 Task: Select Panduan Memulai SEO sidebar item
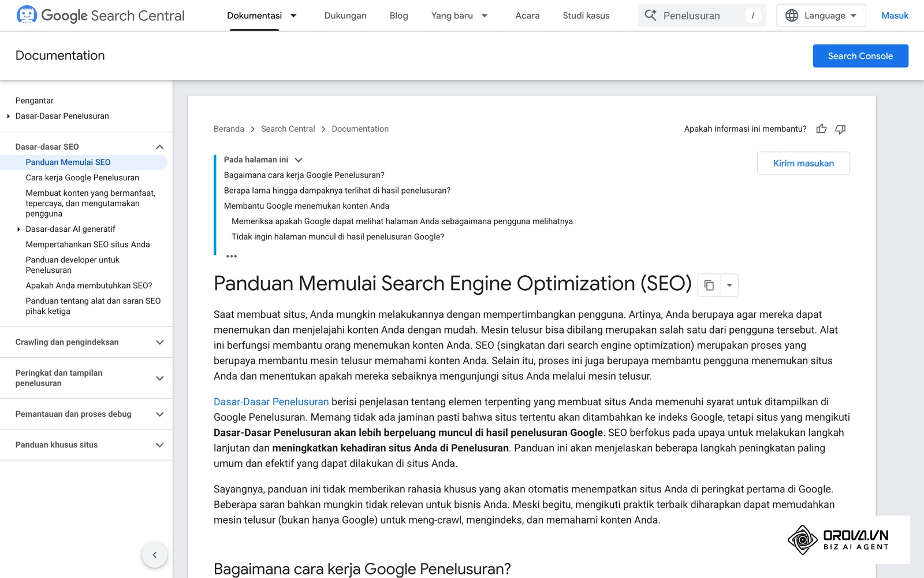[x=68, y=162]
